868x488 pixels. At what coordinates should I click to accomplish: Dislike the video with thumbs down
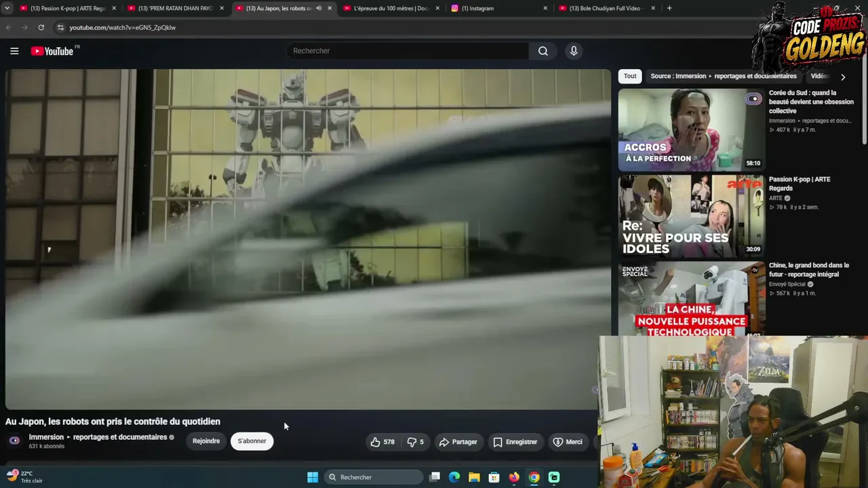coord(415,442)
